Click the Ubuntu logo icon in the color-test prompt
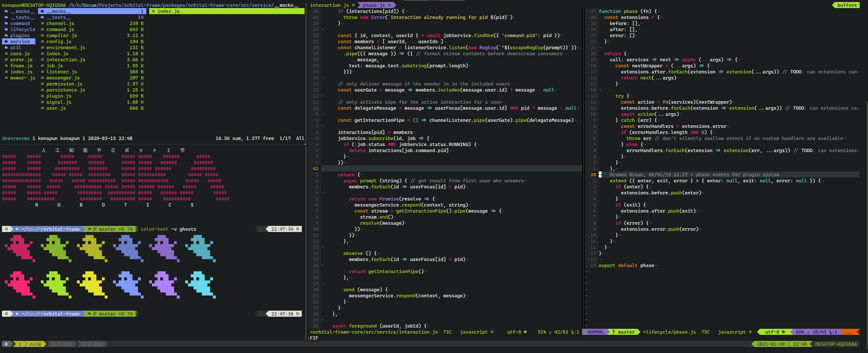The height and width of the screenshot is (353, 868). pos(6,229)
